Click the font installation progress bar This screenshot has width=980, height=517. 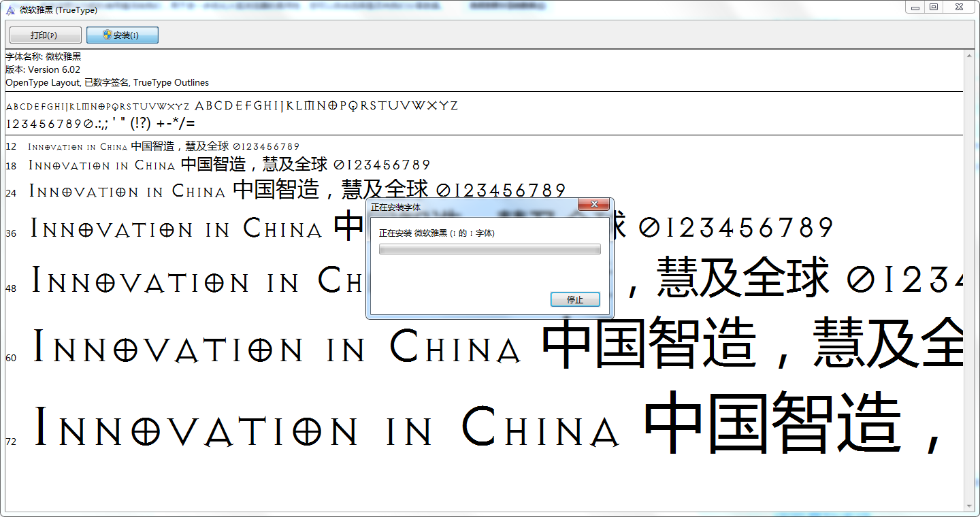489,250
